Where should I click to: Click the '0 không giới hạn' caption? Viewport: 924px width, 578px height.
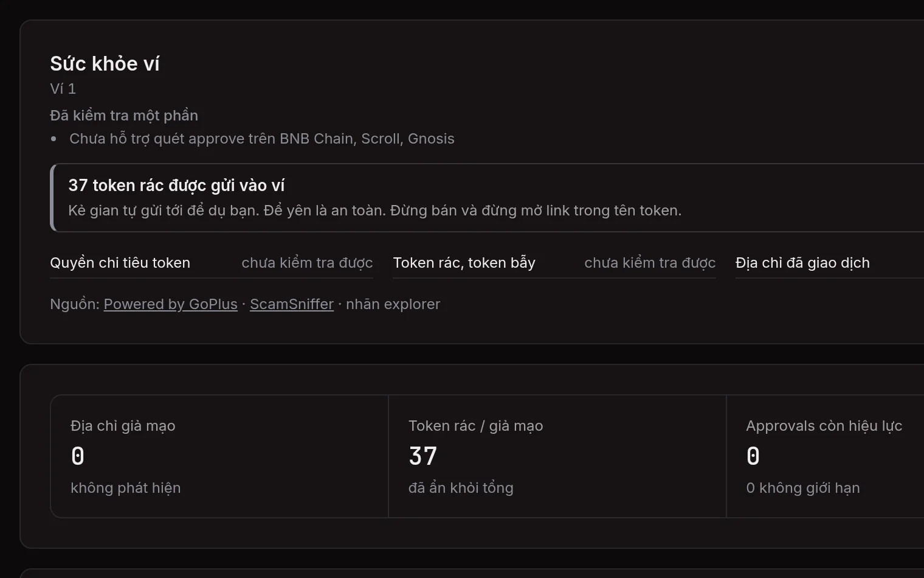click(x=802, y=488)
